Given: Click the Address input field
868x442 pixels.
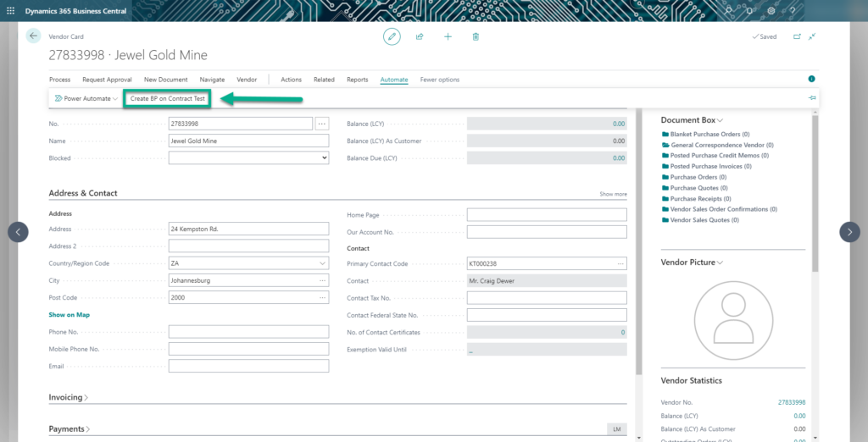Looking at the screenshot, I should pos(248,229).
